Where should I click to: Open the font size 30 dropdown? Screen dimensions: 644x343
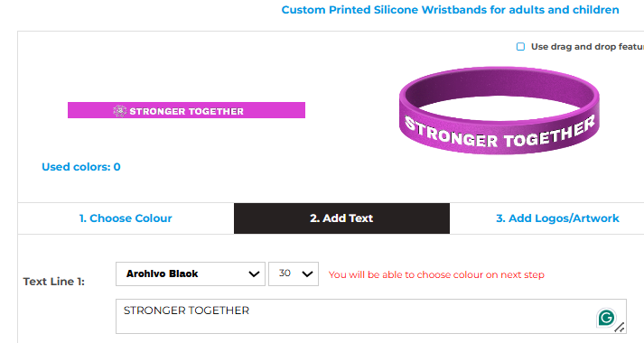coord(294,274)
